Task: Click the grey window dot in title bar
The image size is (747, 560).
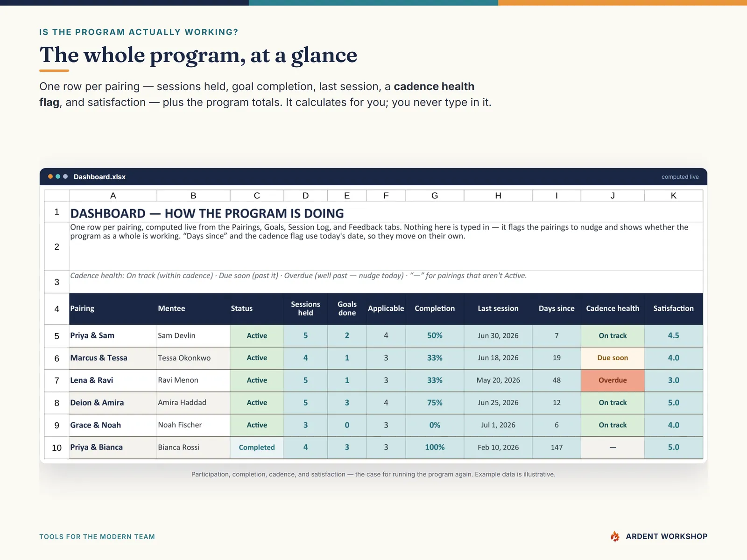Action: [x=65, y=176]
